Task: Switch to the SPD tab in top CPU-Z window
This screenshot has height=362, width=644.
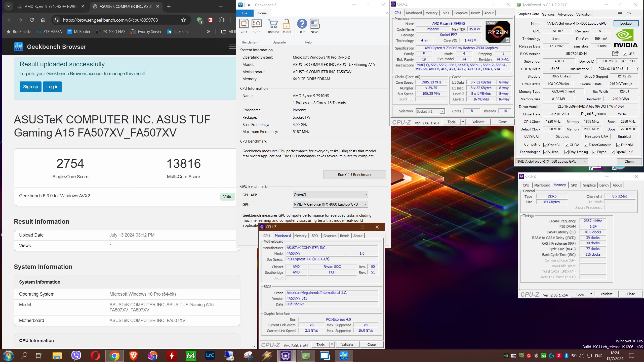Action: click(446, 13)
